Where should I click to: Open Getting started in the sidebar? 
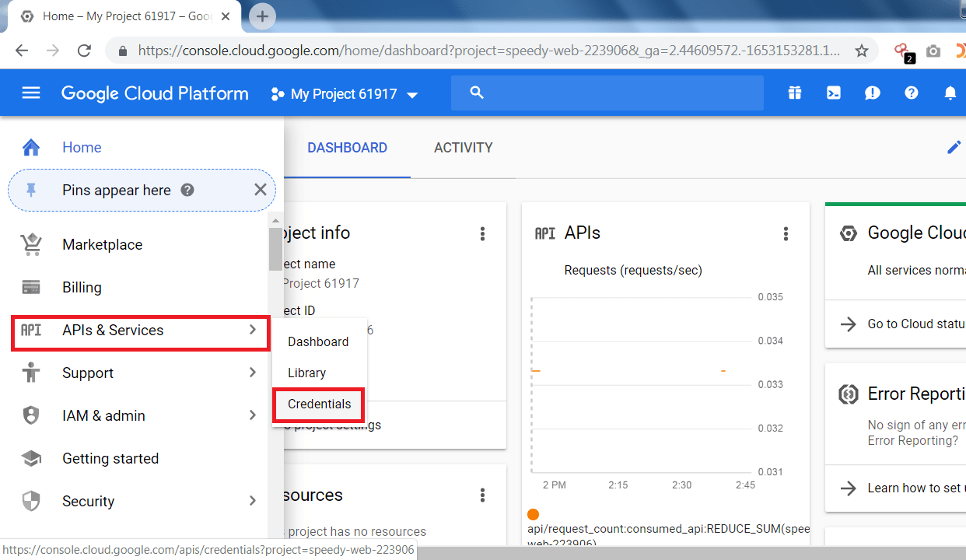click(x=110, y=458)
